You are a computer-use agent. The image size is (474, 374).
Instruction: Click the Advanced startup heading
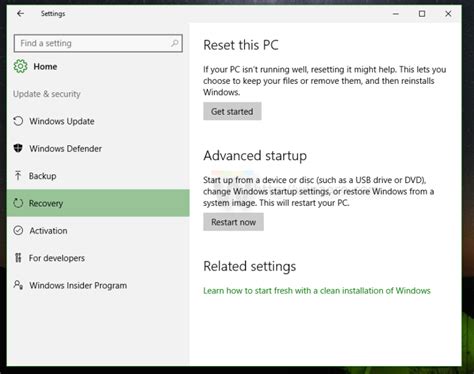tap(255, 156)
